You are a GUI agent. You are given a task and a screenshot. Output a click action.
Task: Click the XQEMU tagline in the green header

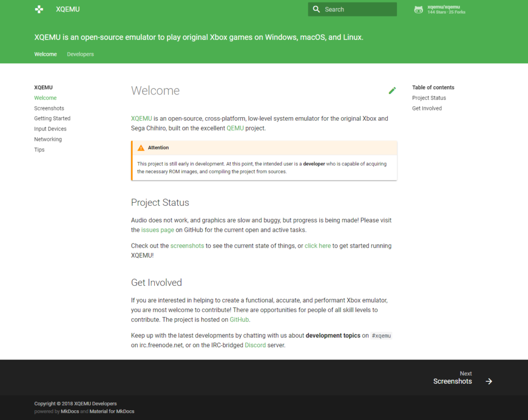click(199, 37)
